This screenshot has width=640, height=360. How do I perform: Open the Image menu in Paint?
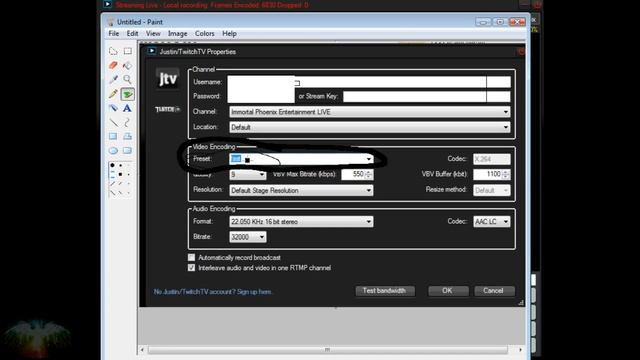tap(178, 33)
